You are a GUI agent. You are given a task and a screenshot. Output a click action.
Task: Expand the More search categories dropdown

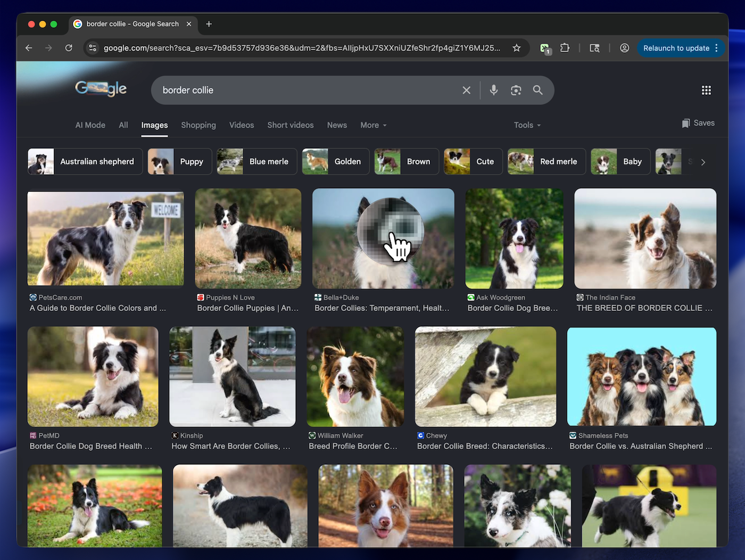pyautogui.click(x=373, y=125)
